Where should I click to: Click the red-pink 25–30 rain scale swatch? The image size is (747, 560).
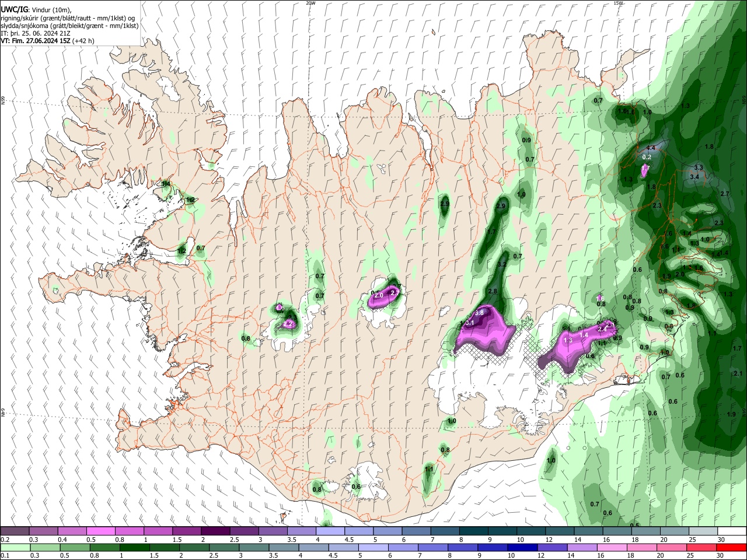[x=702, y=547]
